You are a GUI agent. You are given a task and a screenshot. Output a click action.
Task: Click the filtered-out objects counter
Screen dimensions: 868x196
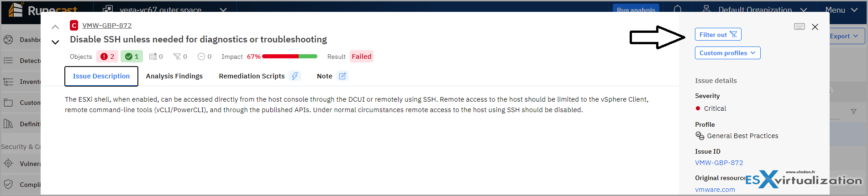point(180,57)
